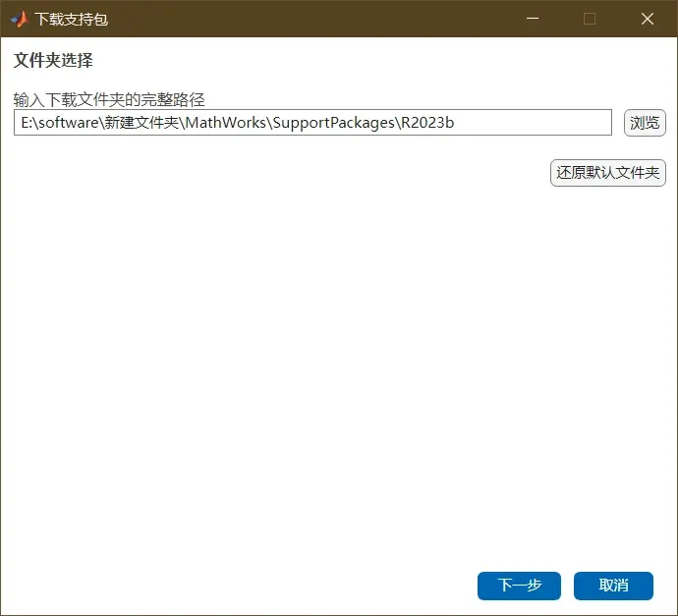Click the 下载支持包 window title
678x616 pixels.
[72, 19]
